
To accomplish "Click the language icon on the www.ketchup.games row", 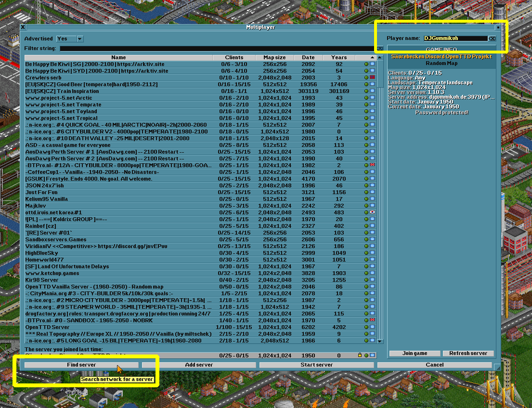I will 372,273.
